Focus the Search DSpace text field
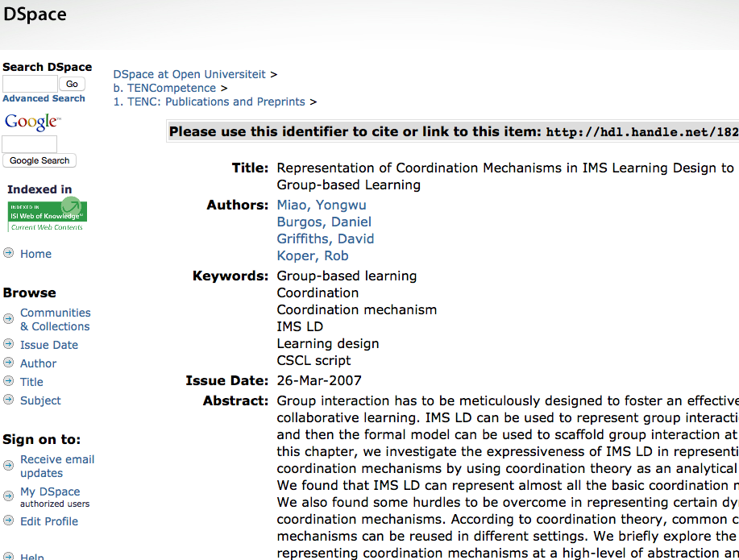739x560 pixels. tap(30, 84)
